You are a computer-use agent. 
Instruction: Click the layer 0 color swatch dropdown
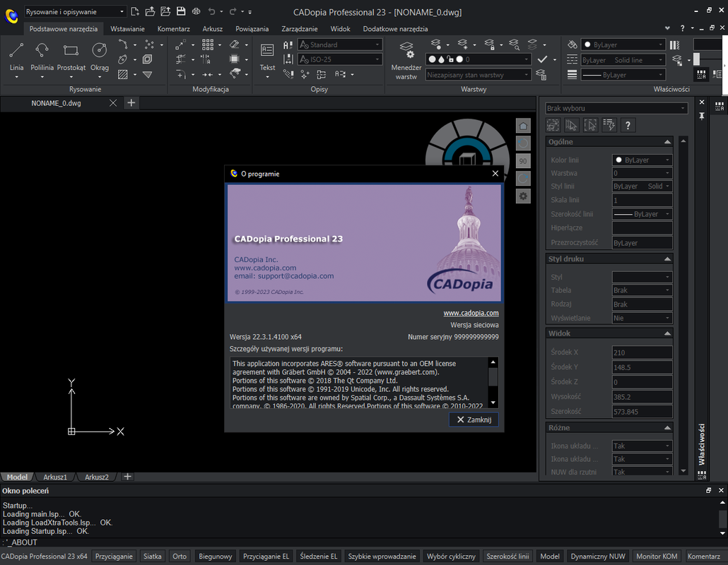pos(479,59)
